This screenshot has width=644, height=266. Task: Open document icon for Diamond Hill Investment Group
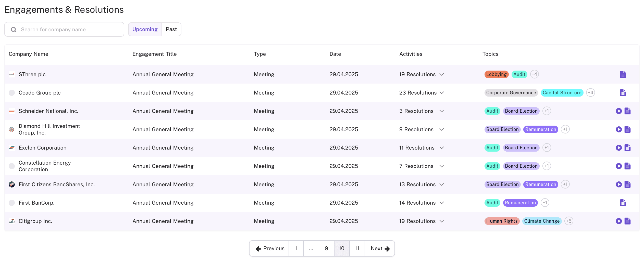click(x=627, y=129)
